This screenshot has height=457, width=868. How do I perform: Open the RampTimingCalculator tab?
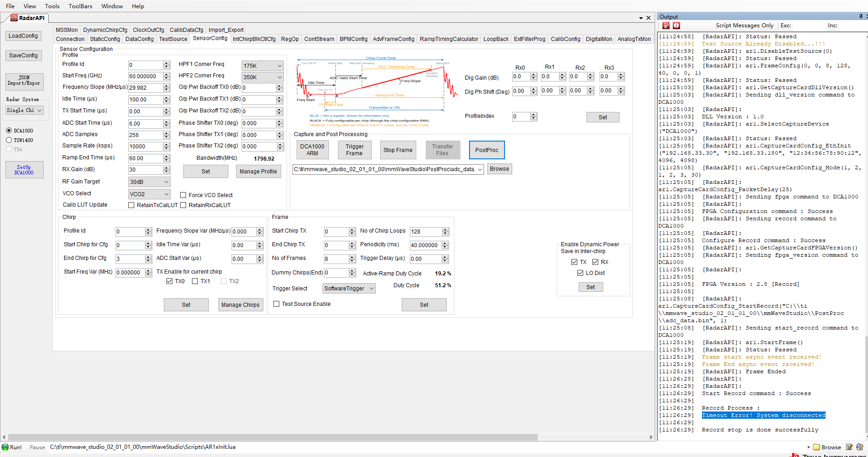coord(449,39)
